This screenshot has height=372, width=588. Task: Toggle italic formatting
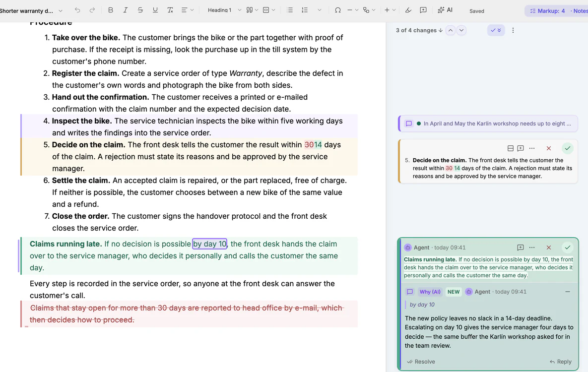point(125,10)
